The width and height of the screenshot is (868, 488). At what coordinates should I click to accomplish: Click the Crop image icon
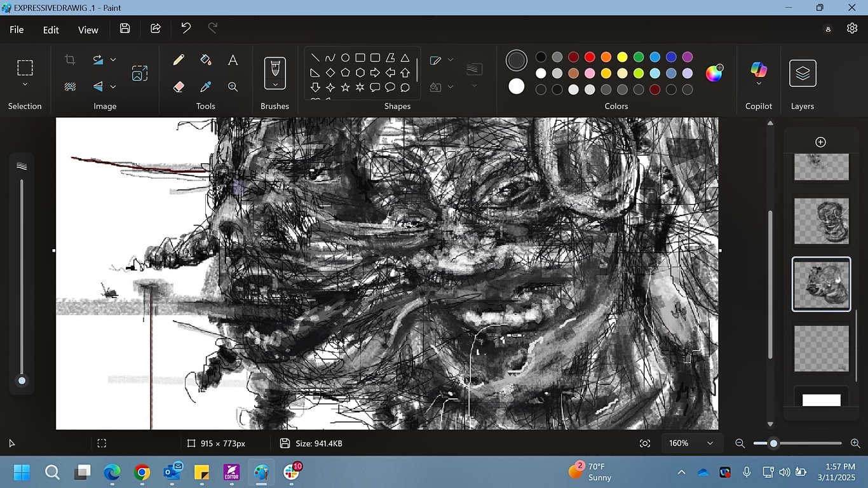[x=71, y=60]
